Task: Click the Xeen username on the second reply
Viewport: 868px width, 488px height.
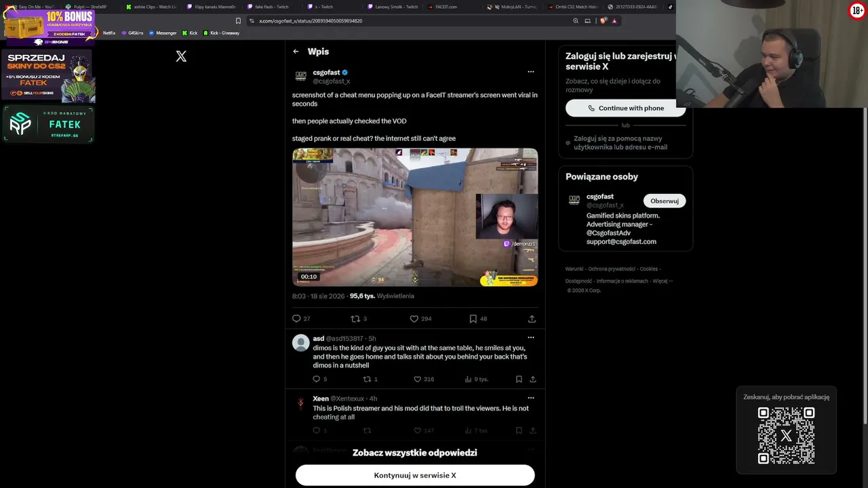Action: click(321, 399)
